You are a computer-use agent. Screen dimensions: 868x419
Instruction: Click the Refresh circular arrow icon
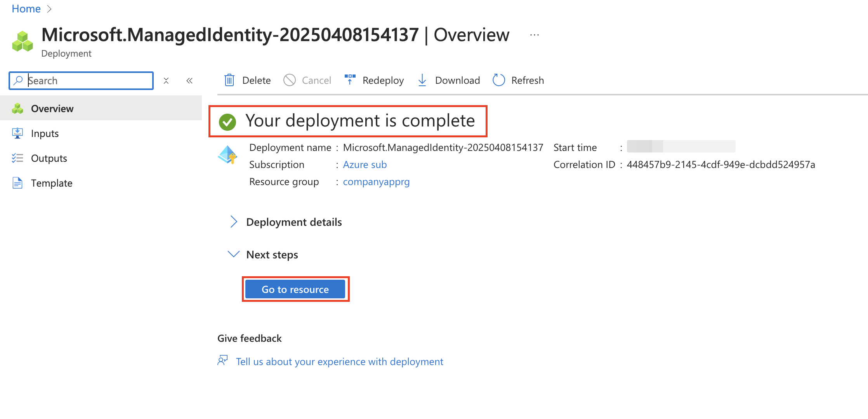(x=499, y=80)
